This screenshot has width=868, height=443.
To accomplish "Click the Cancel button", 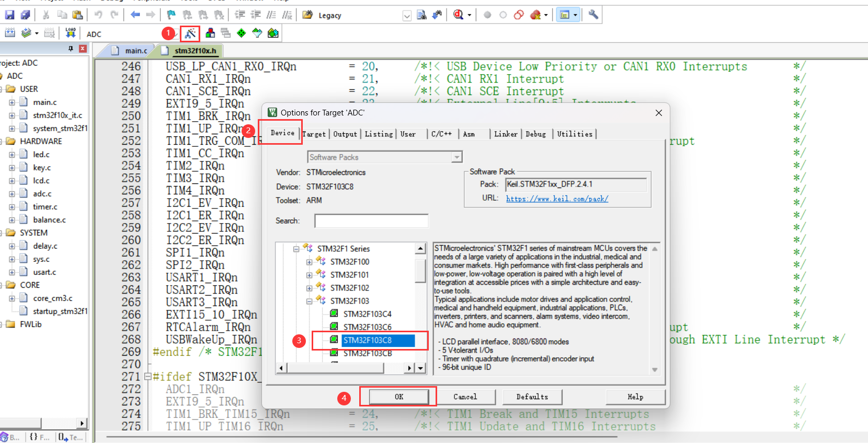I will point(465,397).
